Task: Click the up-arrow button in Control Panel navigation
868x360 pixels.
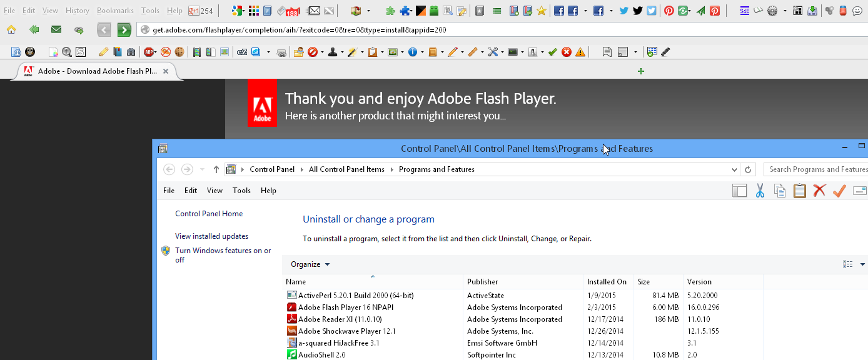Action: pyautogui.click(x=216, y=169)
